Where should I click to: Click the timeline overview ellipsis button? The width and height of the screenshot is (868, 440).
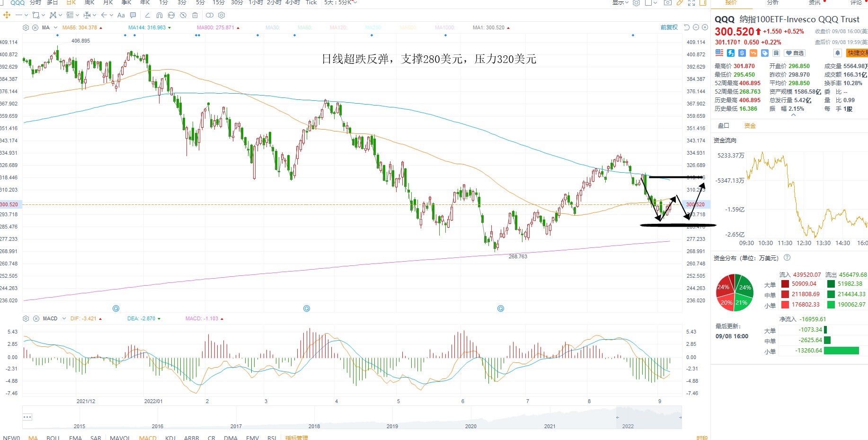[27, 417]
